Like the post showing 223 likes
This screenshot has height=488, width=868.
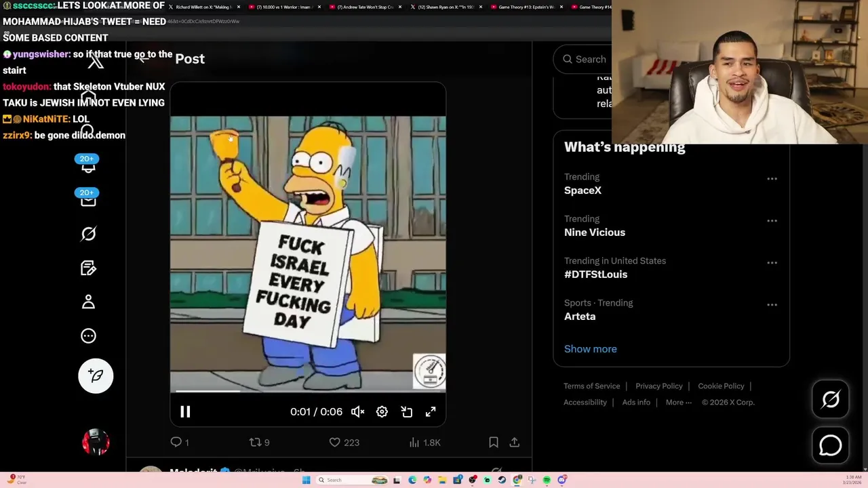[334, 442]
